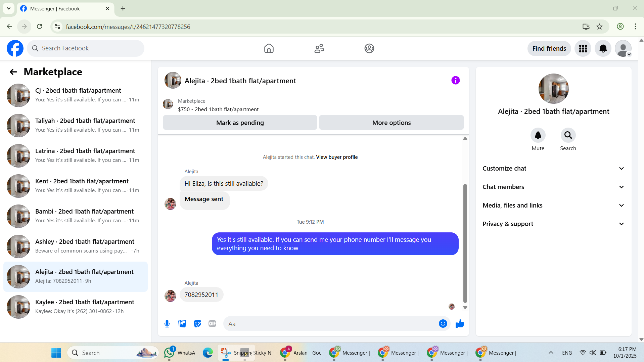Image resolution: width=644 pixels, height=362 pixels.
Task: Open the Kent apartment conversation
Action: coord(76,186)
